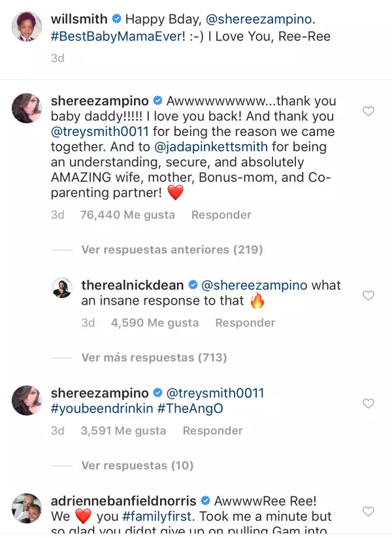Open shereezampino's avatar on first comment
392x538 pixels.
pos(27,107)
